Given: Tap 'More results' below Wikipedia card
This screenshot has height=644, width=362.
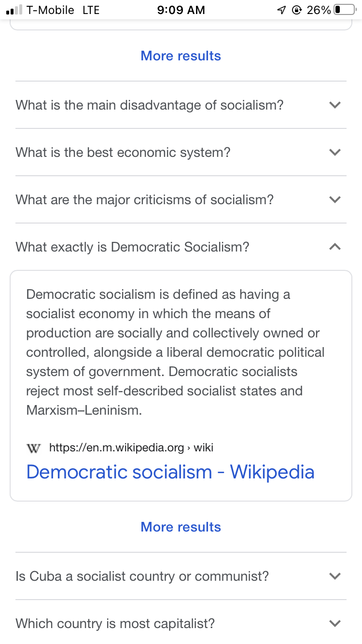Looking at the screenshot, I should tap(181, 527).
